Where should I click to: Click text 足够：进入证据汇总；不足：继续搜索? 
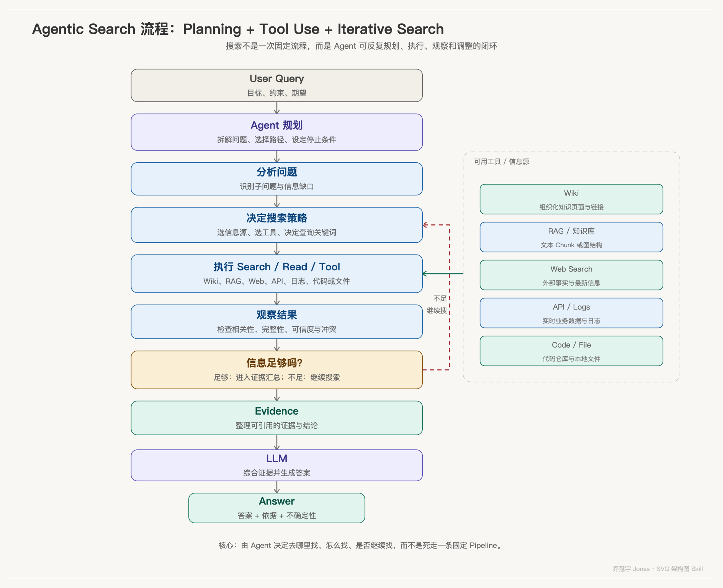[276, 377]
